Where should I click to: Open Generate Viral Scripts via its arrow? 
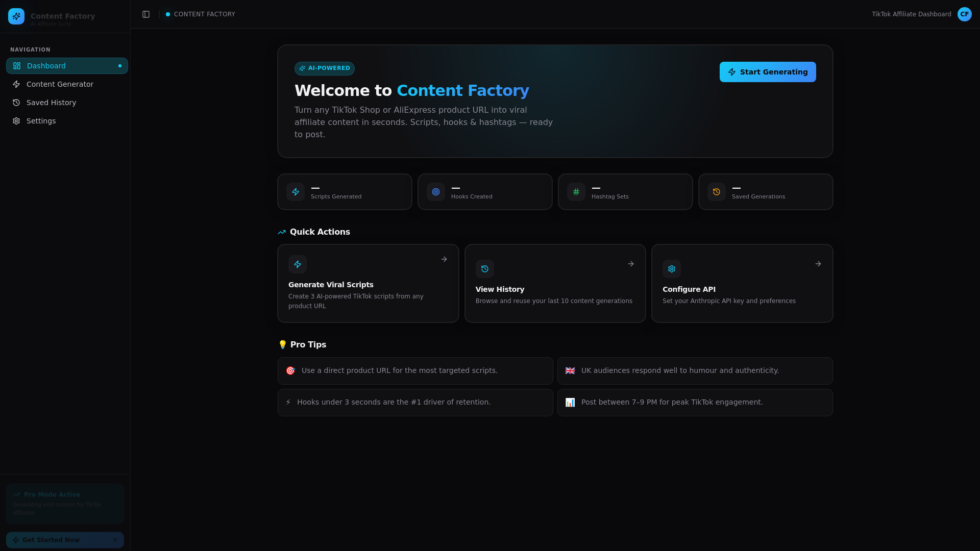(x=444, y=259)
